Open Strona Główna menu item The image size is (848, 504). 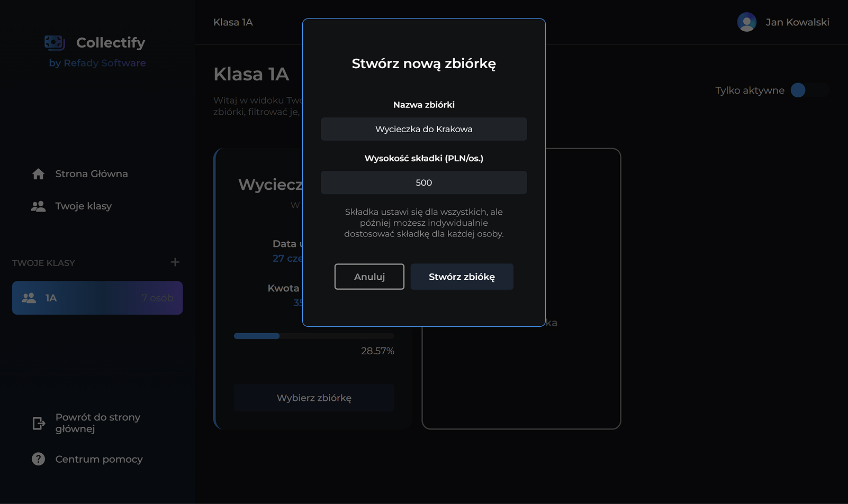tap(91, 174)
